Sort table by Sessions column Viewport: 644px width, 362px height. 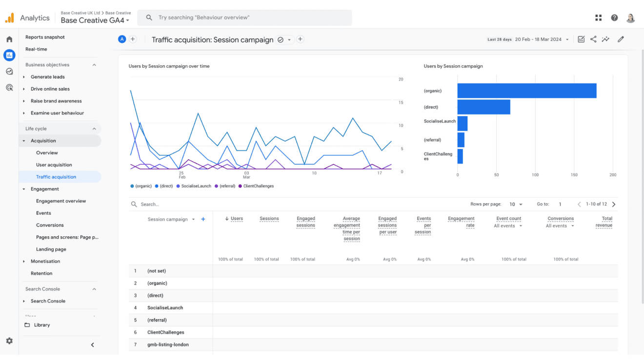click(x=269, y=219)
